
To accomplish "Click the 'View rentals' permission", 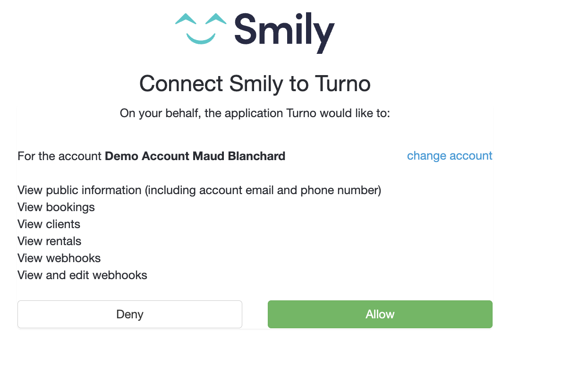I will 50,241.
